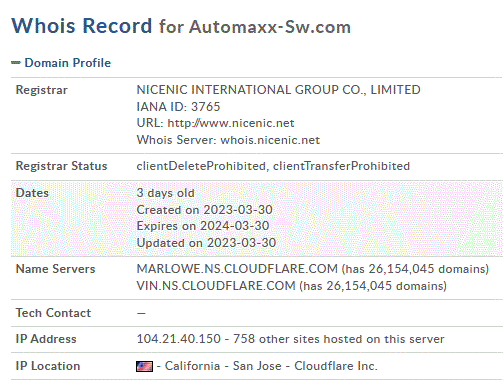Select the clientTransferProhibited status value
The image size is (504, 387).
(x=341, y=166)
